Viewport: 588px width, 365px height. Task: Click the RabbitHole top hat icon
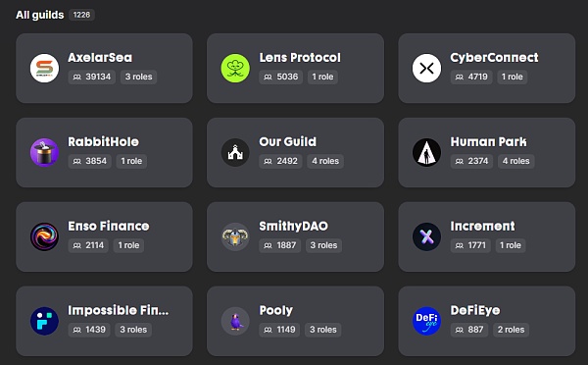click(x=45, y=152)
